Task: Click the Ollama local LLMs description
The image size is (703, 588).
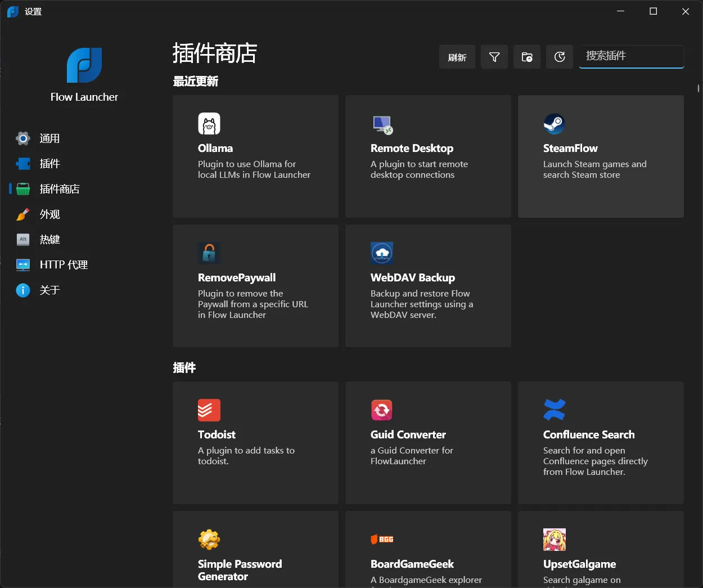Action: click(x=254, y=169)
